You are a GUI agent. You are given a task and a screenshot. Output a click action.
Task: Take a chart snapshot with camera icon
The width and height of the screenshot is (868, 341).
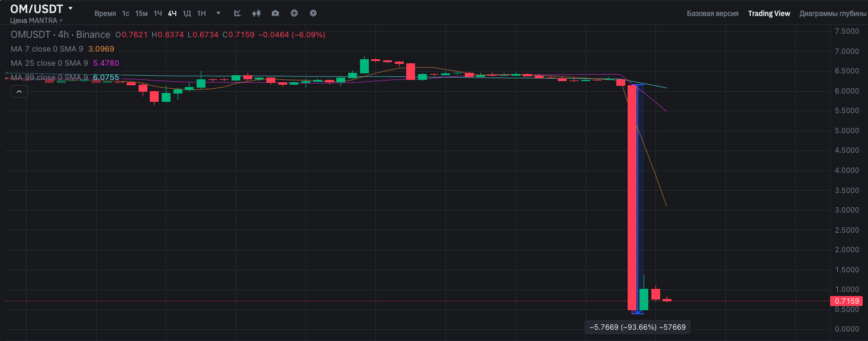[x=275, y=13]
